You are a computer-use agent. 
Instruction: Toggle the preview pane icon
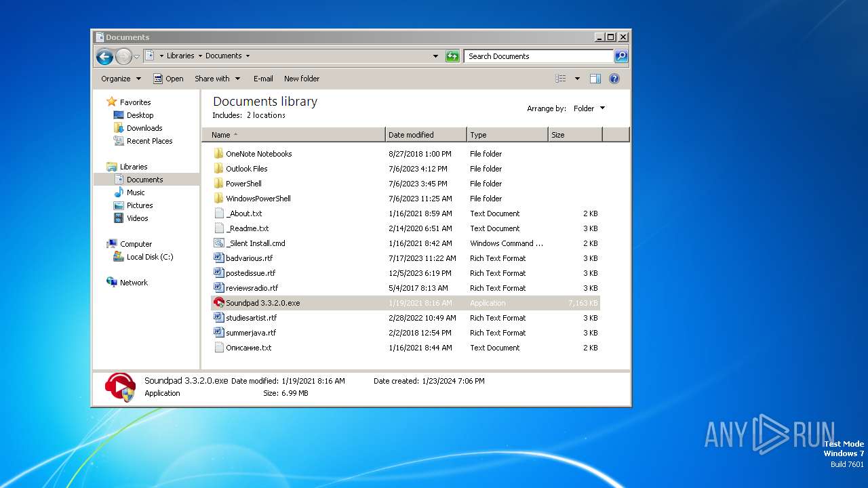coord(595,79)
